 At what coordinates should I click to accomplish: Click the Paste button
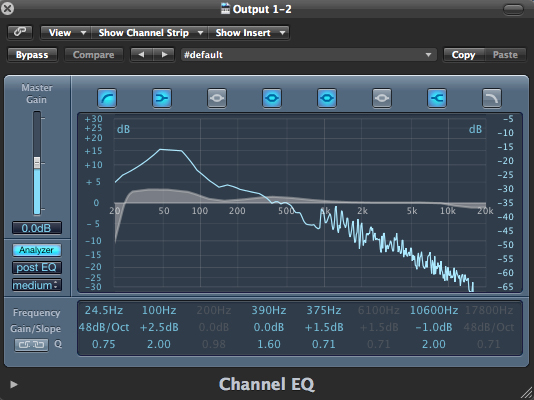pos(505,55)
